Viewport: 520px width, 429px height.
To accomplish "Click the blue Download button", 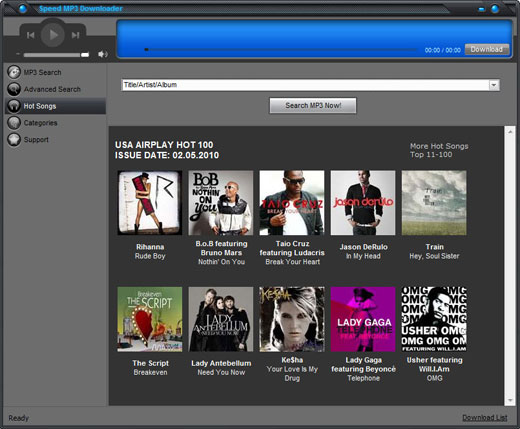I will click(x=487, y=49).
